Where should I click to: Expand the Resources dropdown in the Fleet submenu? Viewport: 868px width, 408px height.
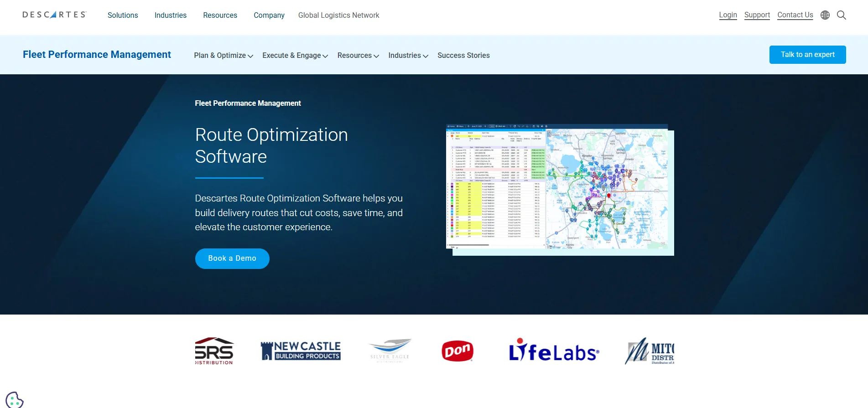click(358, 55)
